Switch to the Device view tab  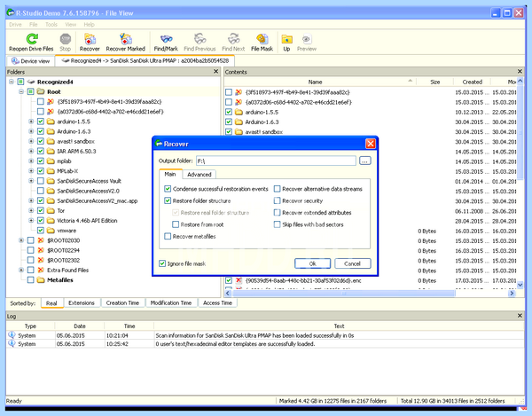[30, 61]
